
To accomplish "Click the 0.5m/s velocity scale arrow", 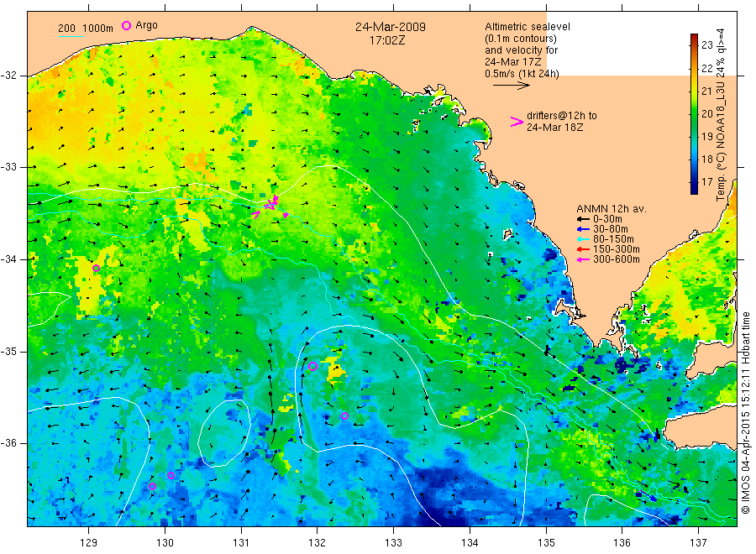I will [511, 86].
